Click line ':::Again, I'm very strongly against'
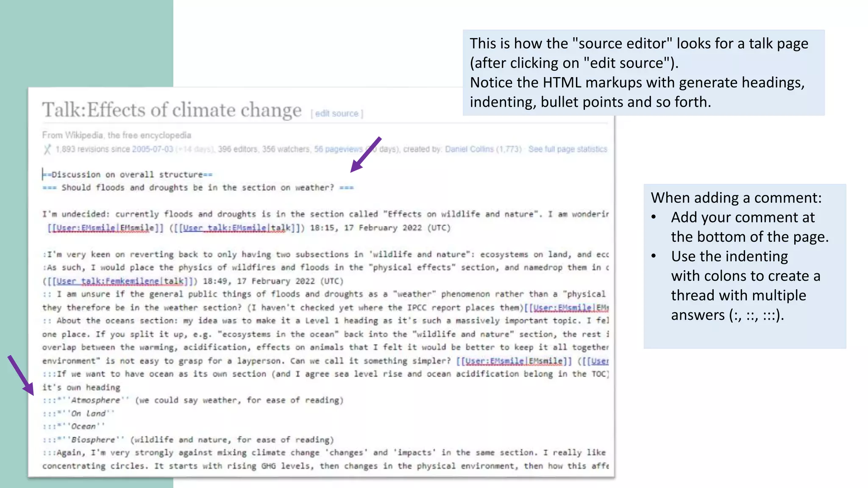This screenshot has width=868, height=488. pyautogui.click(x=325, y=453)
